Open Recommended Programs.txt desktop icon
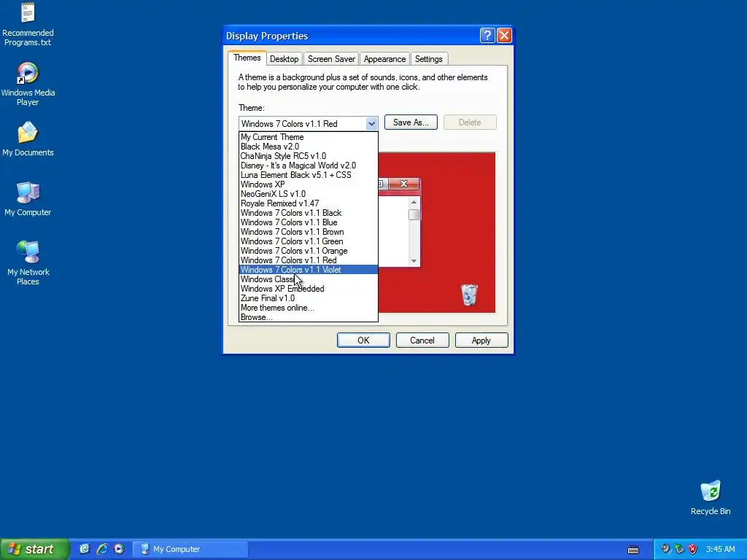The image size is (747, 560). point(28,24)
